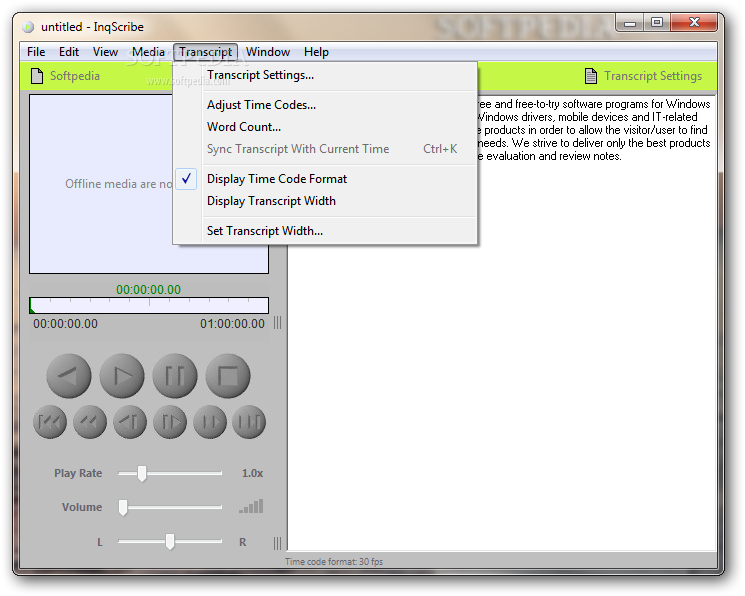Rewind using the double-arrow button
This screenshot has height=596, width=745.
click(90, 422)
